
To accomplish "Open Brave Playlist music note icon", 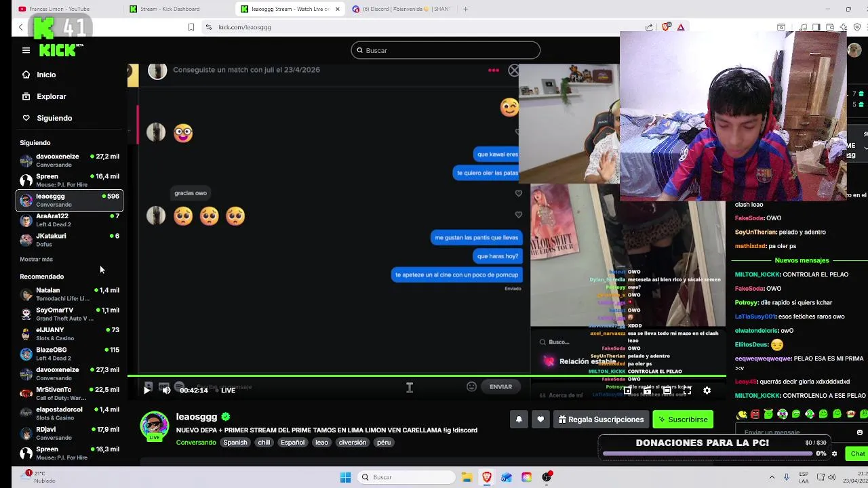I will click(803, 27).
